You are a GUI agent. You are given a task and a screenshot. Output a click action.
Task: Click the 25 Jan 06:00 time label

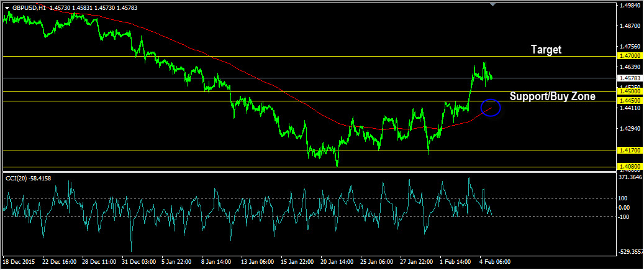(x=378, y=262)
